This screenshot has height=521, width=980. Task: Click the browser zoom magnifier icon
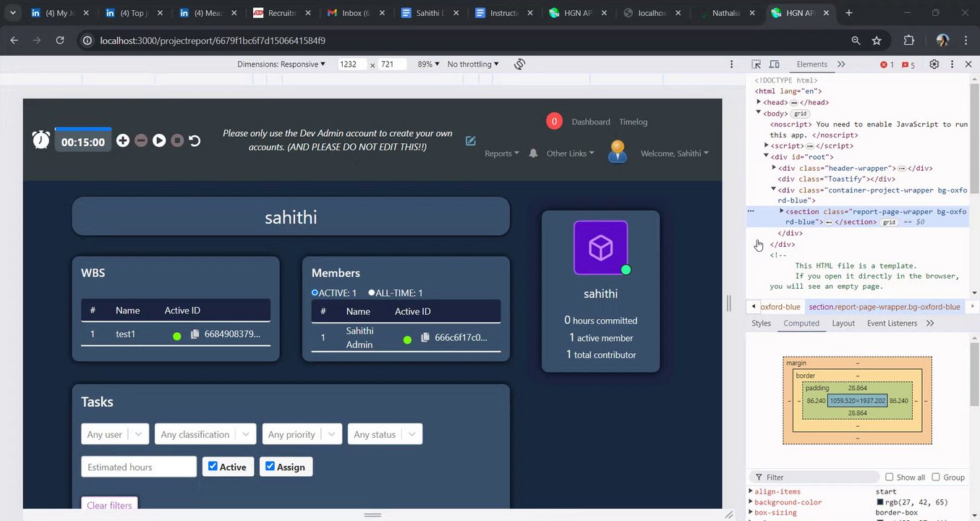point(856,41)
